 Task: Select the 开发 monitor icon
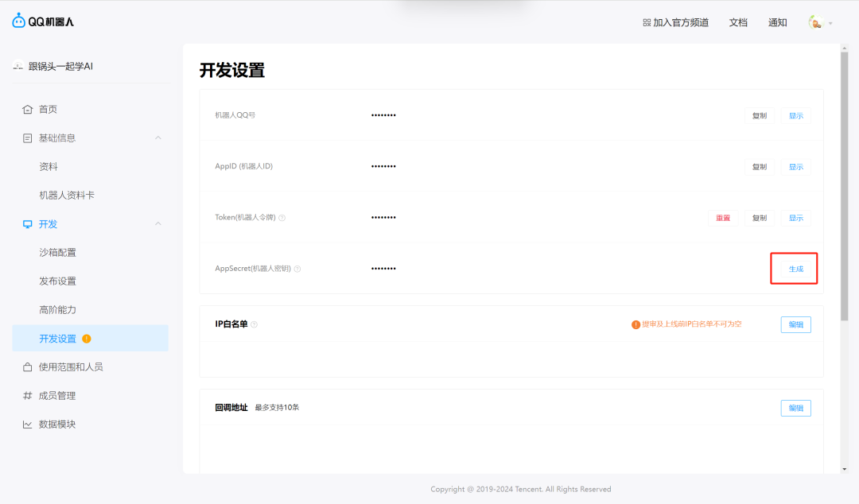coord(28,223)
